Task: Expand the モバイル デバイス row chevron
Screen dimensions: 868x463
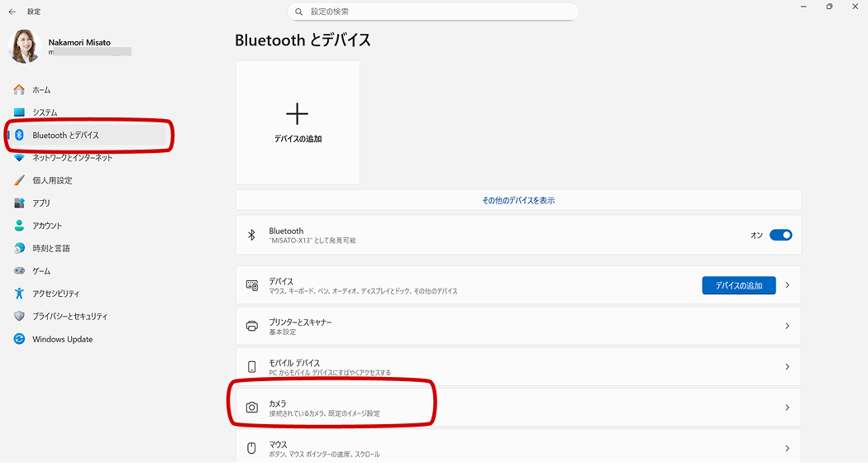Action: [787, 367]
